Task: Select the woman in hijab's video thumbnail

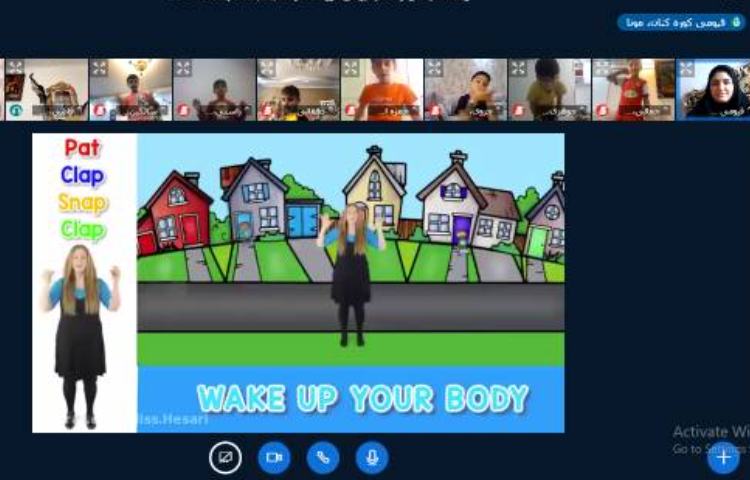Action: [715, 88]
